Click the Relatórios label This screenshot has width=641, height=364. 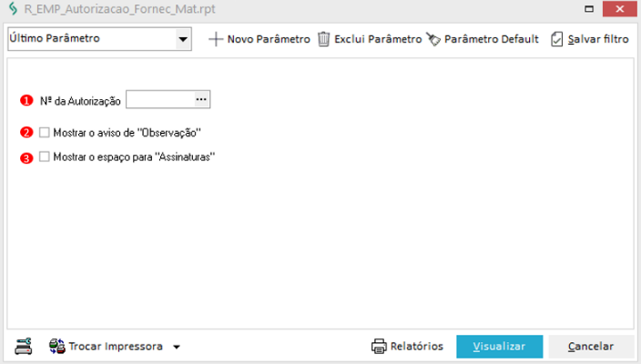point(417,347)
